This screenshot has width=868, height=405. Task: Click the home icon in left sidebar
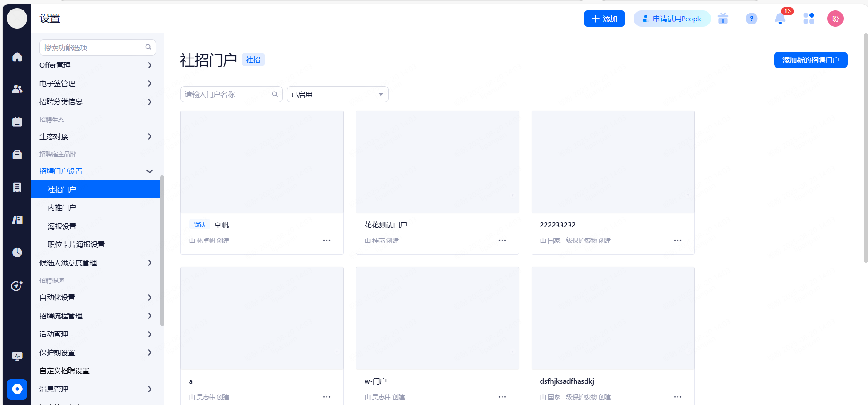17,57
